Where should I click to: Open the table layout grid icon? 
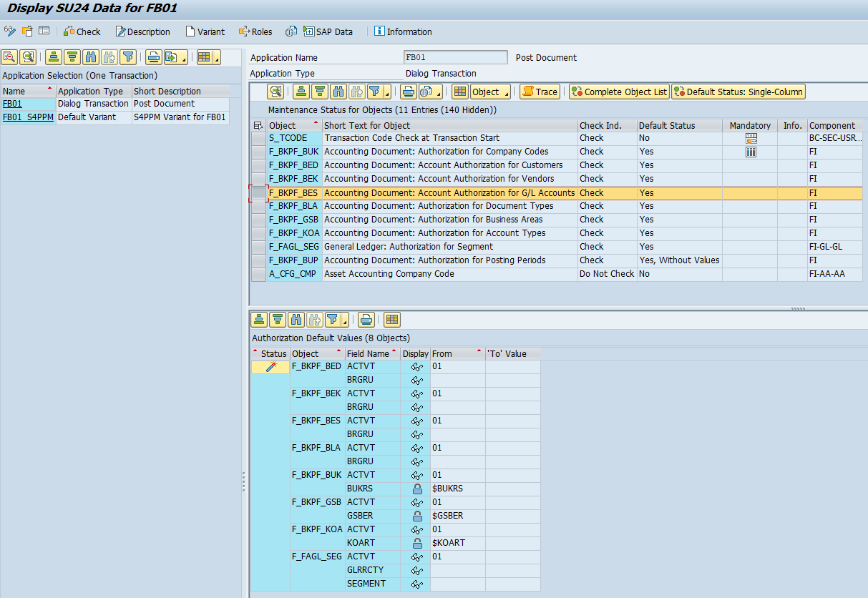[x=461, y=92]
